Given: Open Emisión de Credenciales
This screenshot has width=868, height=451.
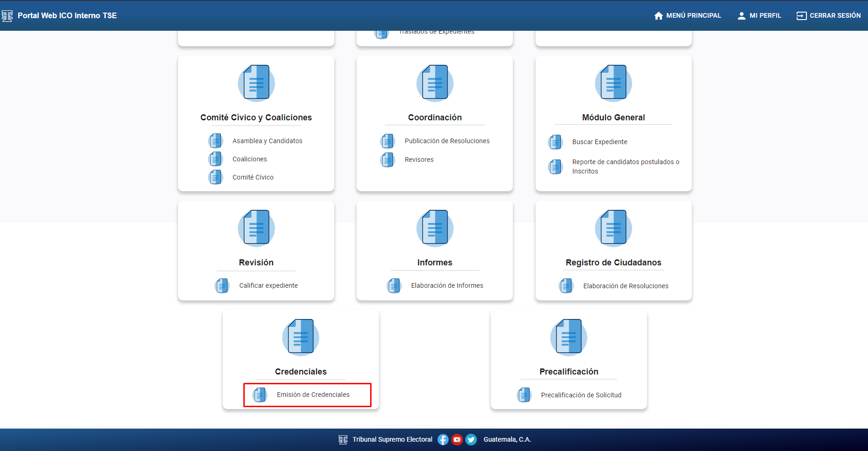Looking at the screenshot, I should point(313,395).
